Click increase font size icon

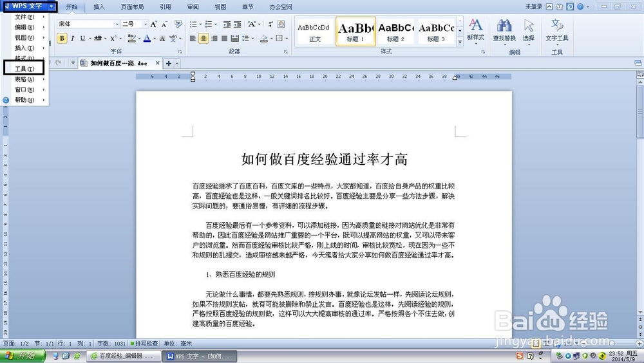[x=154, y=24]
